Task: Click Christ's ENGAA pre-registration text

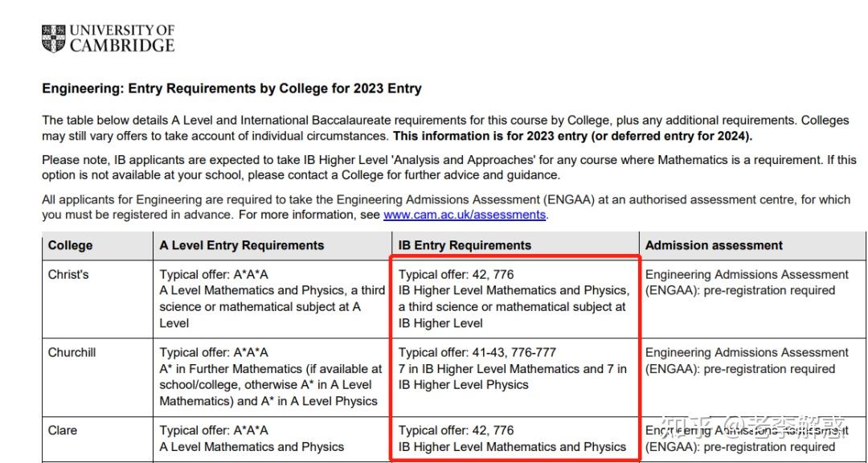Action: click(739, 290)
